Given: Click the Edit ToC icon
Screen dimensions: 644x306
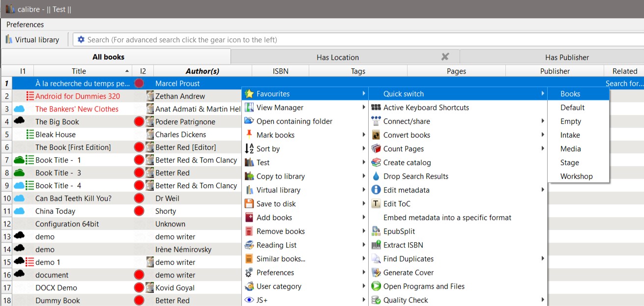Looking at the screenshot, I should click(x=376, y=204).
